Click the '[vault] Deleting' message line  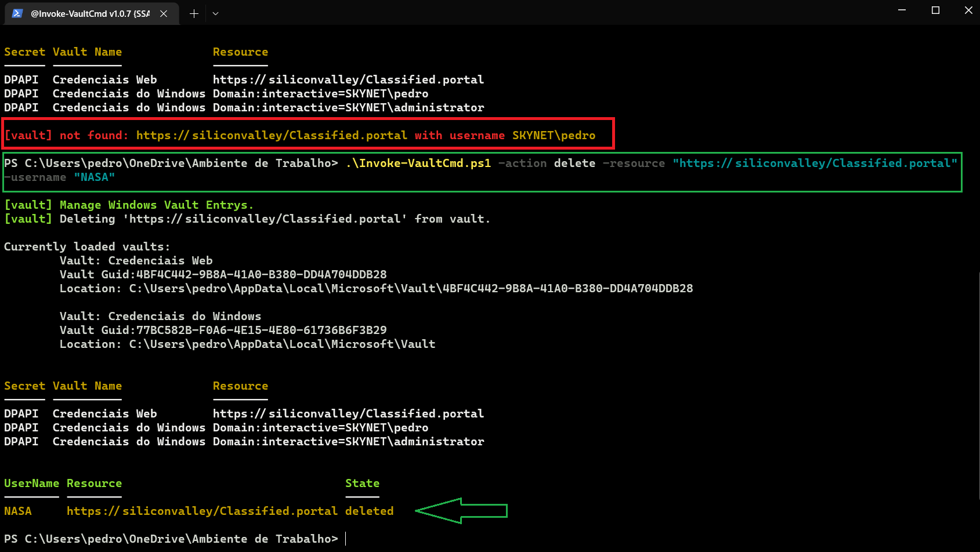pos(247,219)
